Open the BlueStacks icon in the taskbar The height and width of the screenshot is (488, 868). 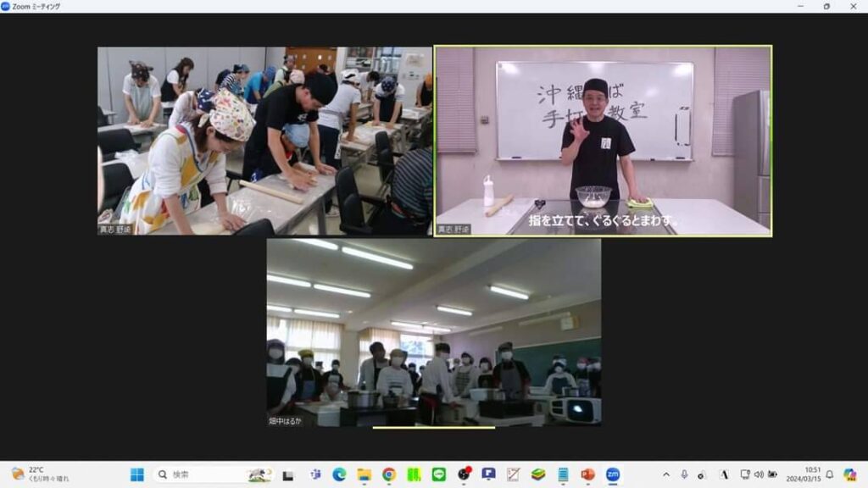(537, 474)
